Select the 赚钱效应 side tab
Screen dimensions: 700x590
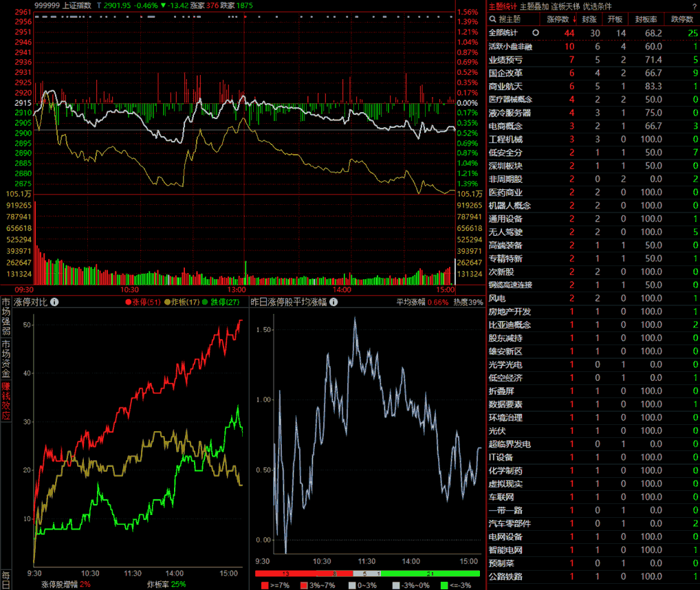click(6, 401)
